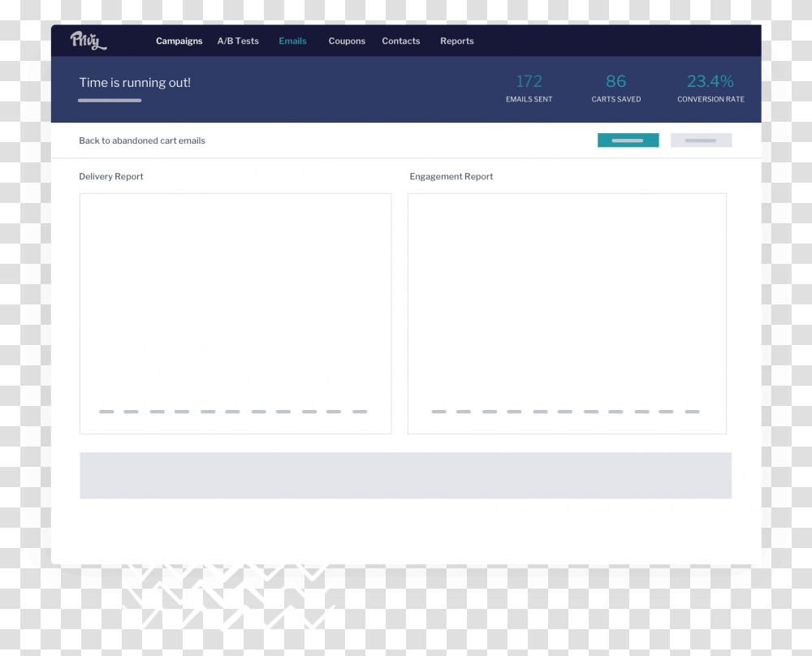Select the middle Engagement Report legend marker

coord(567,412)
